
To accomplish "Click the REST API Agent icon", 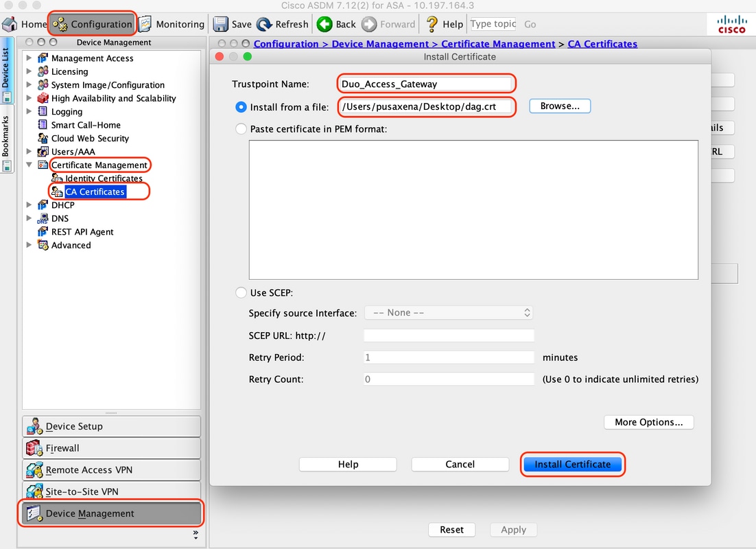I will (43, 231).
